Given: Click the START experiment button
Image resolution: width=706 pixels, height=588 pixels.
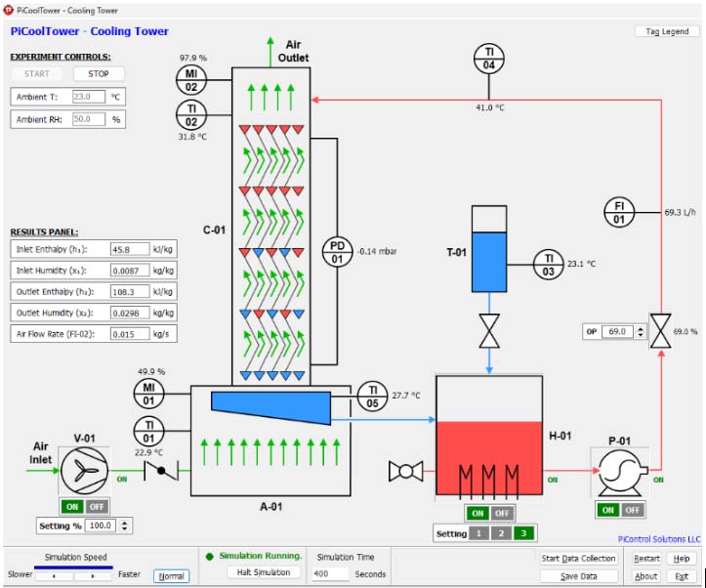Looking at the screenshot, I should pyautogui.click(x=36, y=74).
